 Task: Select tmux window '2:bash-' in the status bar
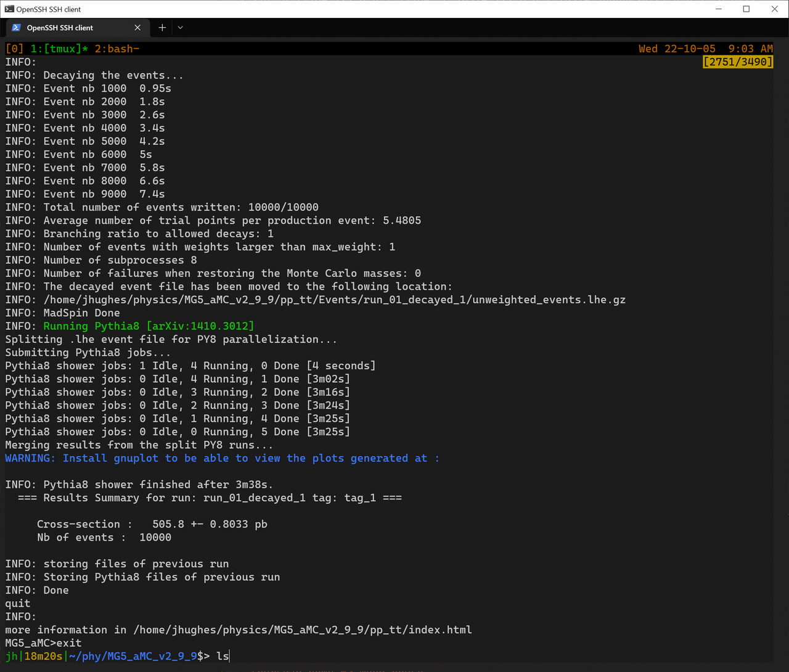pos(117,49)
